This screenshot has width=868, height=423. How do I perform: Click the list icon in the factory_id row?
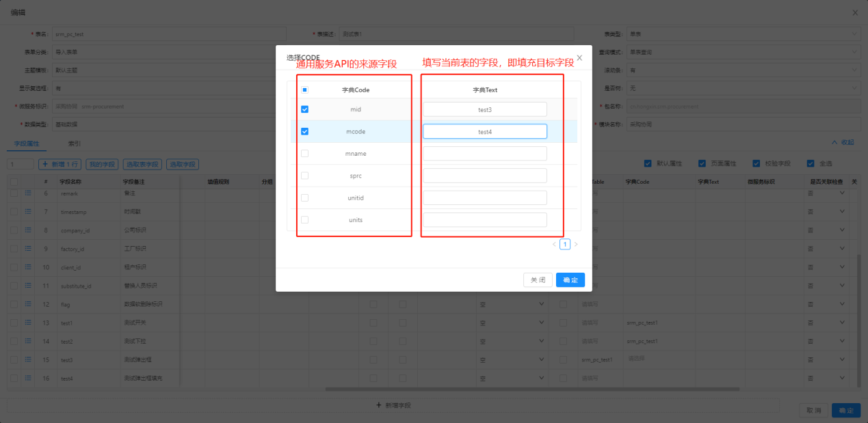tap(29, 249)
